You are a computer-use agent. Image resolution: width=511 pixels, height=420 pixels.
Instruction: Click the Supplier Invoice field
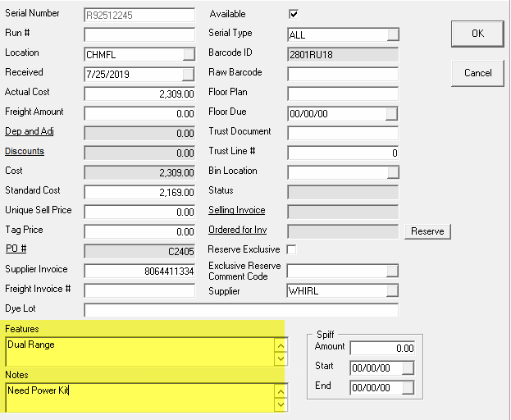(139, 271)
